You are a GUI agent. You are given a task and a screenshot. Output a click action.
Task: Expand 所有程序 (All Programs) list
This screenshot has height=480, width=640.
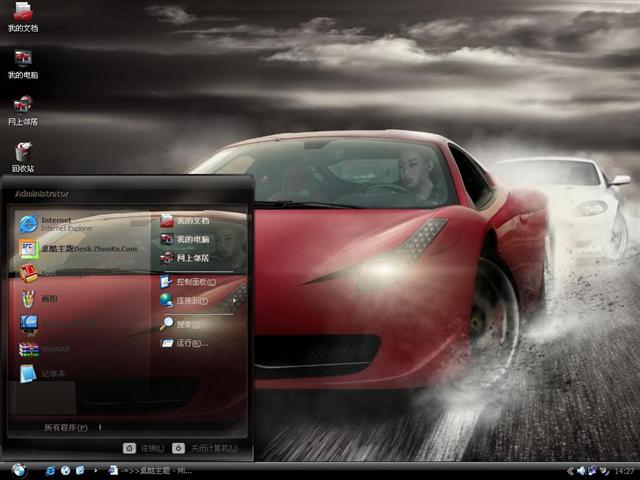click(x=66, y=427)
